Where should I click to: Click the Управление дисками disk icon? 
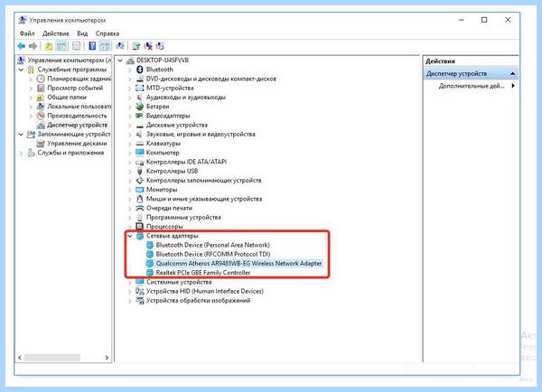pyautogui.click(x=41, y=144)
